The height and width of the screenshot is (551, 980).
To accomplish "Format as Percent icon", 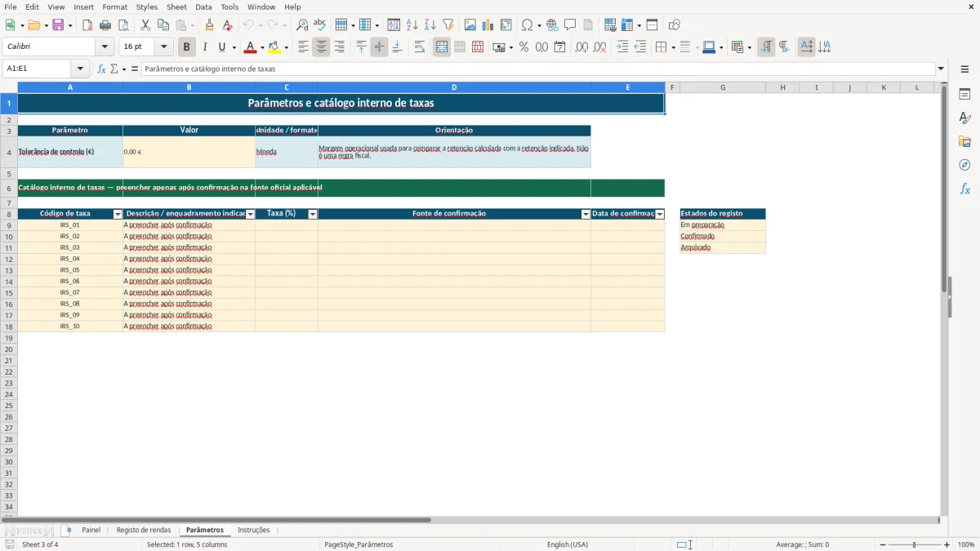I will [x=524, y=47].
